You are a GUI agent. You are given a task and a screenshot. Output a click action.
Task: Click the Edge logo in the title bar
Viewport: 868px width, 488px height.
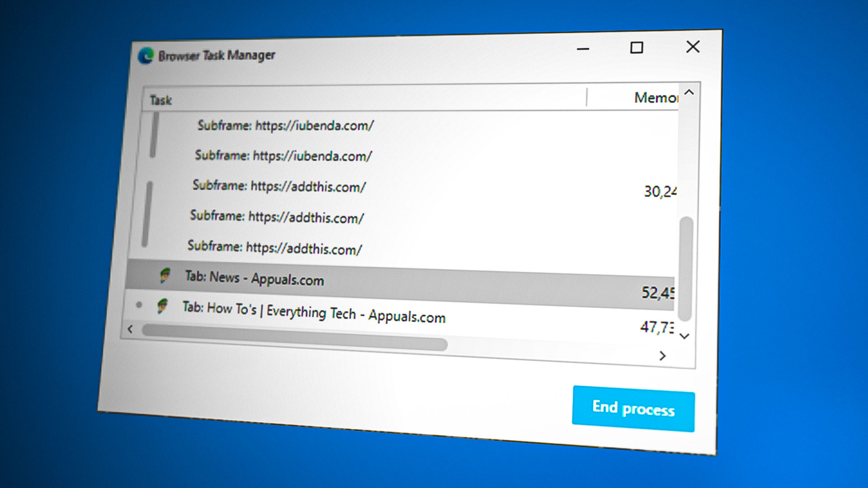146,55
